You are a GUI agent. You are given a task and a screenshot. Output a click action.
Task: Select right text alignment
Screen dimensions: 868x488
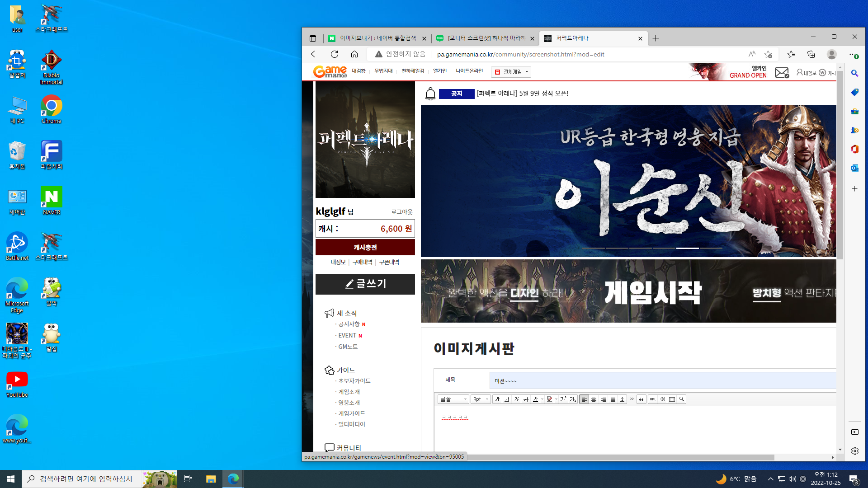[603, 399]
